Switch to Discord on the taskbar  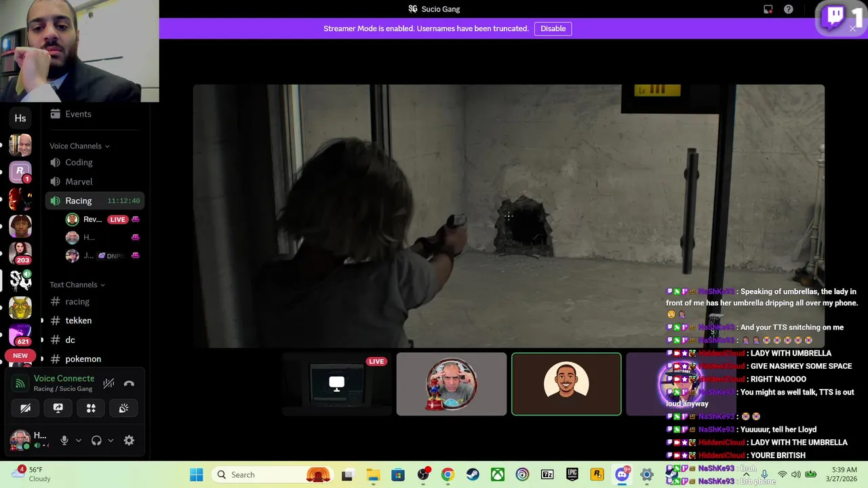(622, 474)
